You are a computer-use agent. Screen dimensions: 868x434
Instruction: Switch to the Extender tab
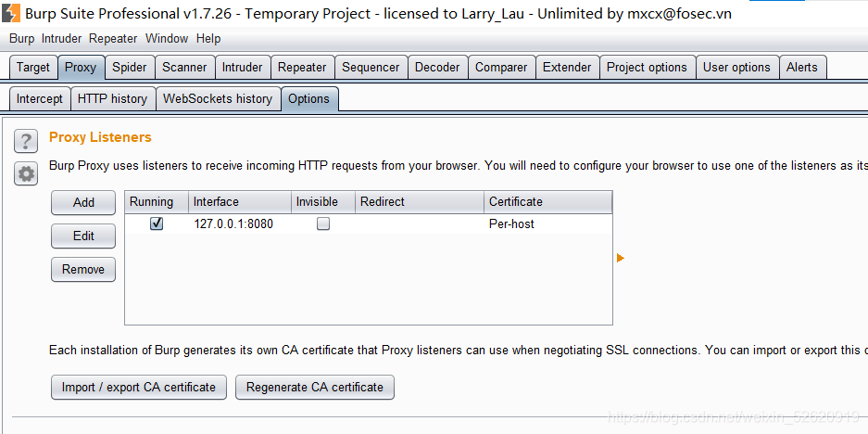click(568, 67)
